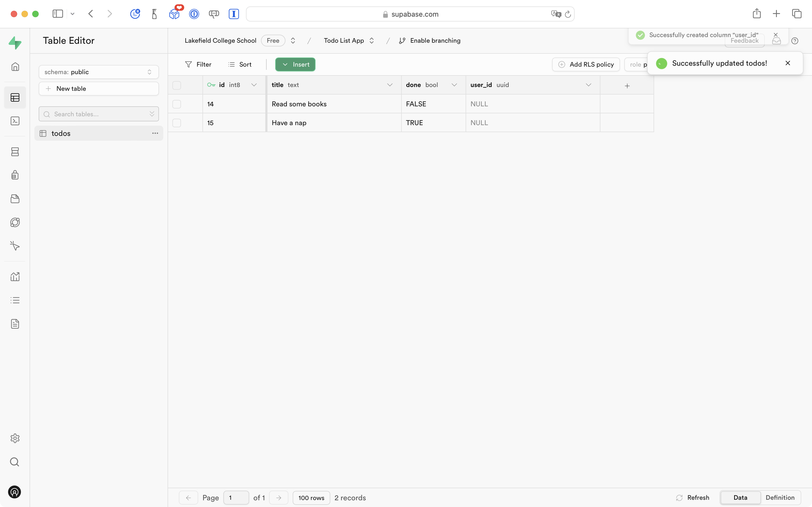Open the Reports chart icon
The image size is (812, 507).
coord(15,277)
